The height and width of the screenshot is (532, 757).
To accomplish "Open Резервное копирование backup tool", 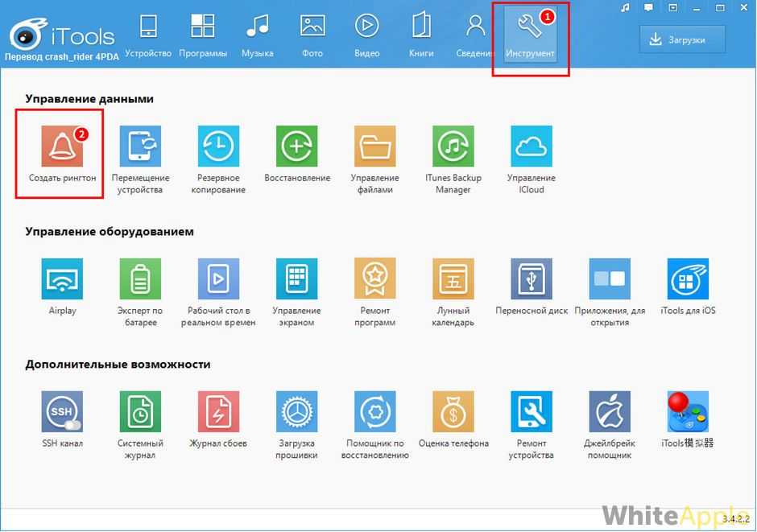I will 218,146.
